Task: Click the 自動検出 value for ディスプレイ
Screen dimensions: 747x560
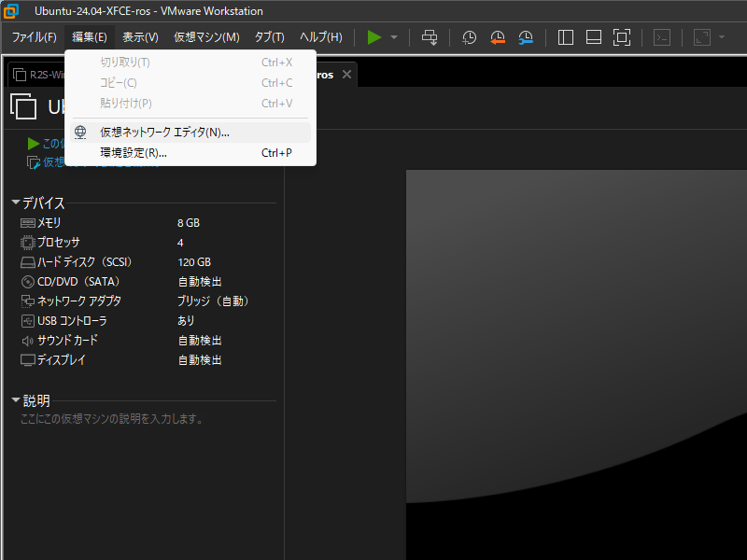Action: pos(200,359)
